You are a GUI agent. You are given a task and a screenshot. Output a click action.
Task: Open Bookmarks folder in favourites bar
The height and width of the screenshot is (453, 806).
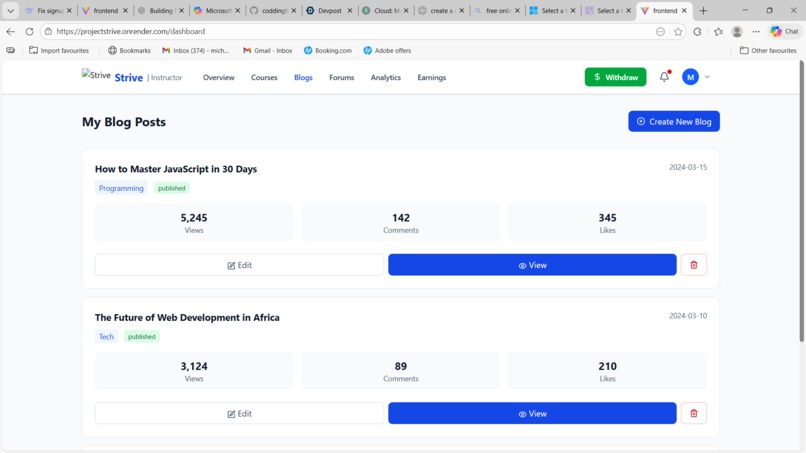[129, 50]
